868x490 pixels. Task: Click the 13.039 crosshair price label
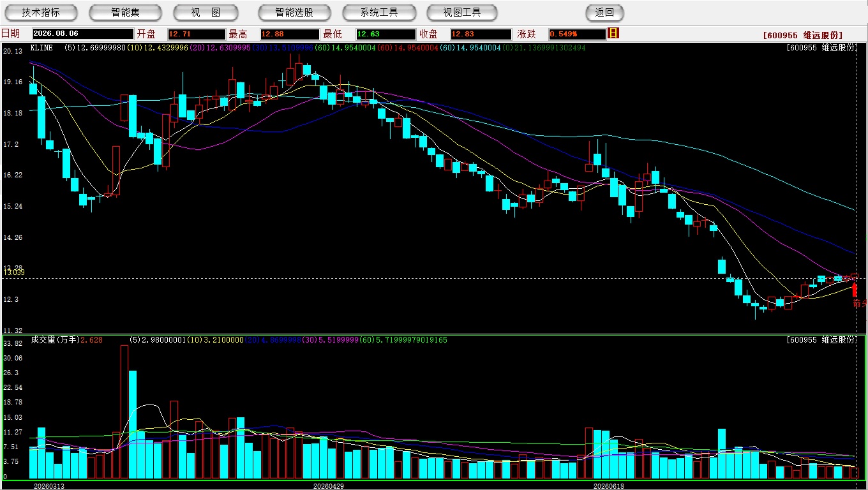click(13, 272)
